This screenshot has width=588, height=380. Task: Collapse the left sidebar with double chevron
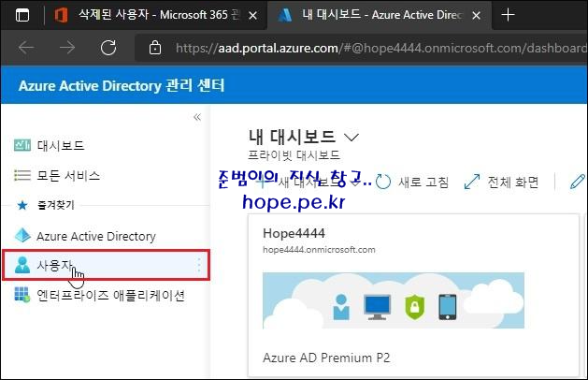(x=197, y=117)
